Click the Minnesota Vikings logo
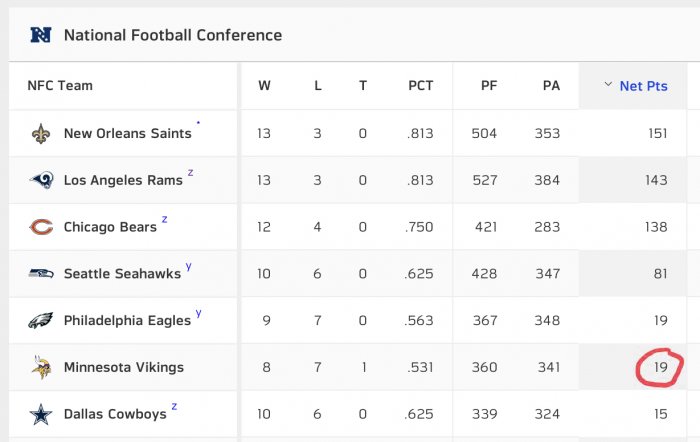This screenshot has height=442, width=700. click(42, 367)
